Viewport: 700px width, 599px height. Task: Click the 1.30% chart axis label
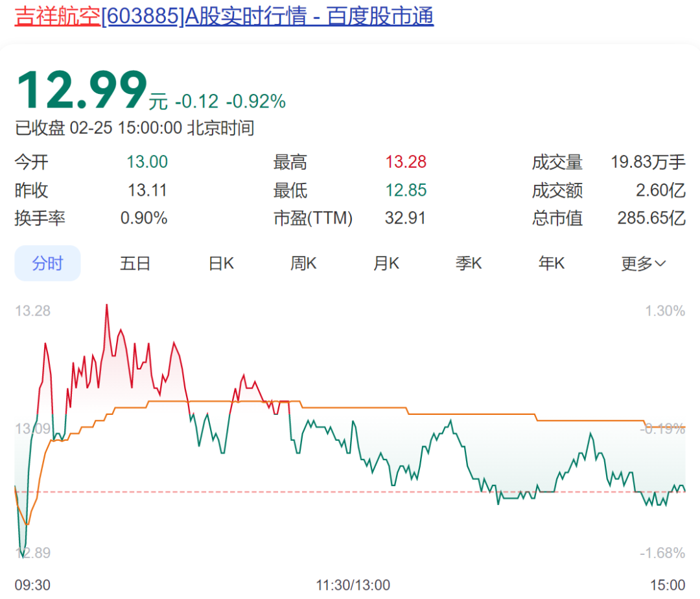coord(665,311)
